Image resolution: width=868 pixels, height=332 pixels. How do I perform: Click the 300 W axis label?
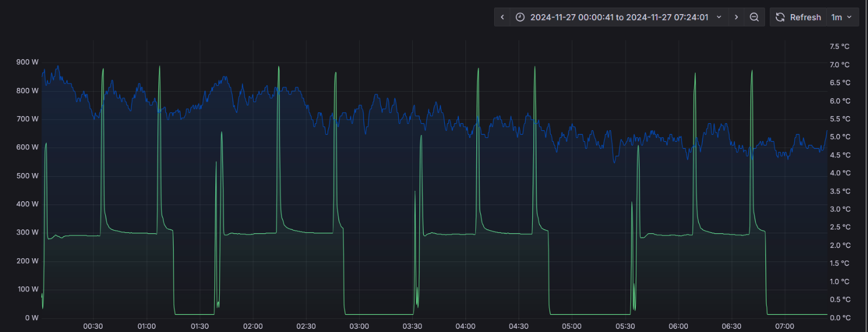pyautogui.click(x=27, y=232)
